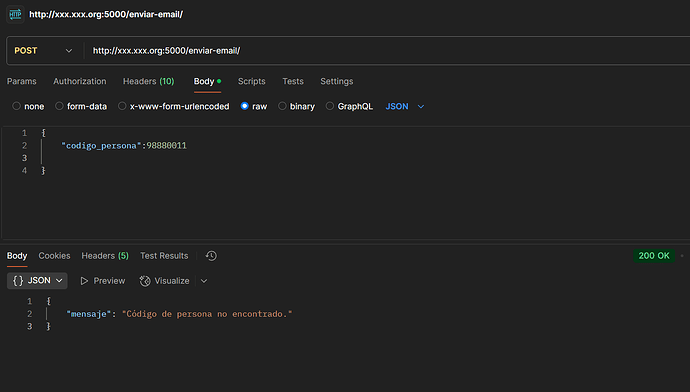Screen dimensions: 690x392
Task: Select the GraphQL body radio button
Action: (330, 106)
